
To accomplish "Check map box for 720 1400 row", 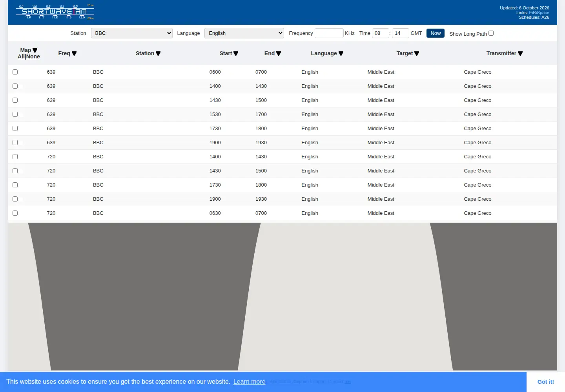I will click(15, 157).
